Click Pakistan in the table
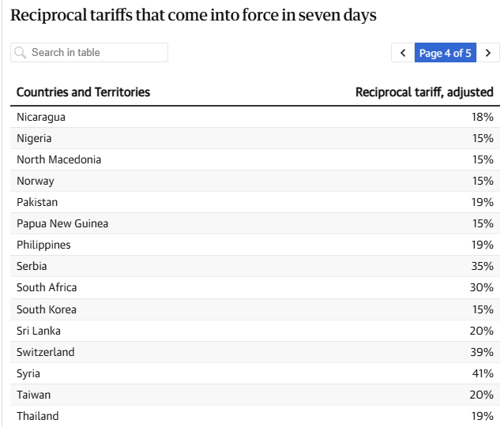The width and height of the screenshot is (504, 427). click(x=37, y=202)
